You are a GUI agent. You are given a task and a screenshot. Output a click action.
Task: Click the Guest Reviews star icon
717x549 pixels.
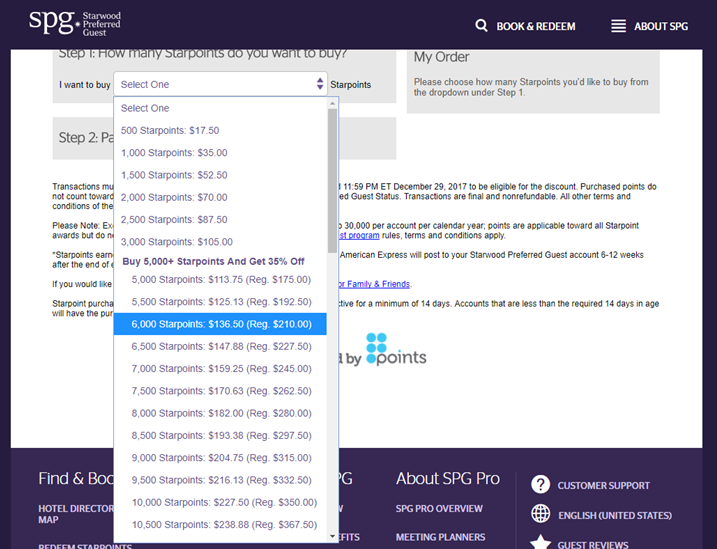click(540, 542)
